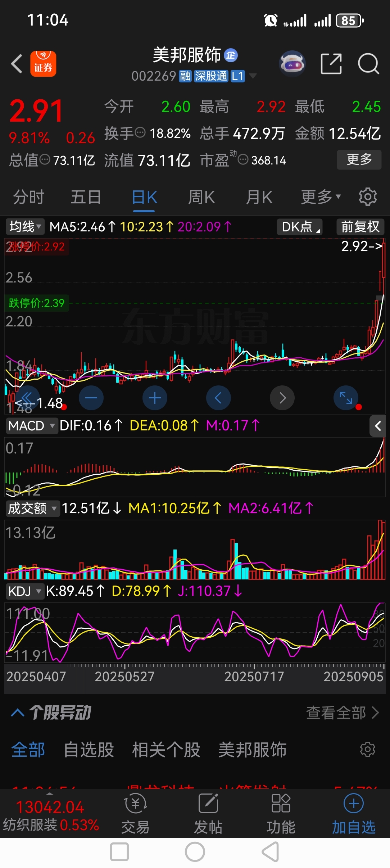This screenshot has height=868, width=390.
Task: Tap the 融 margin badge
Action: pos(185,76)
